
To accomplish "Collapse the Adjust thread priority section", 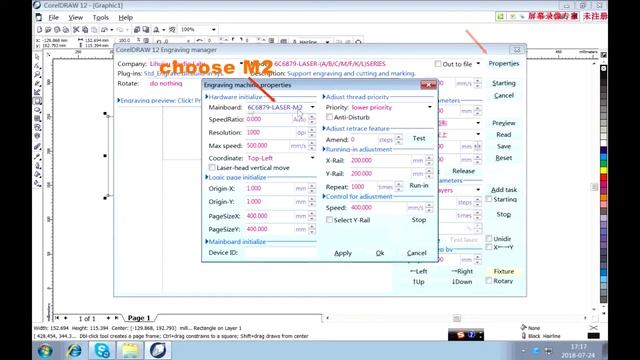I will 324,97.
